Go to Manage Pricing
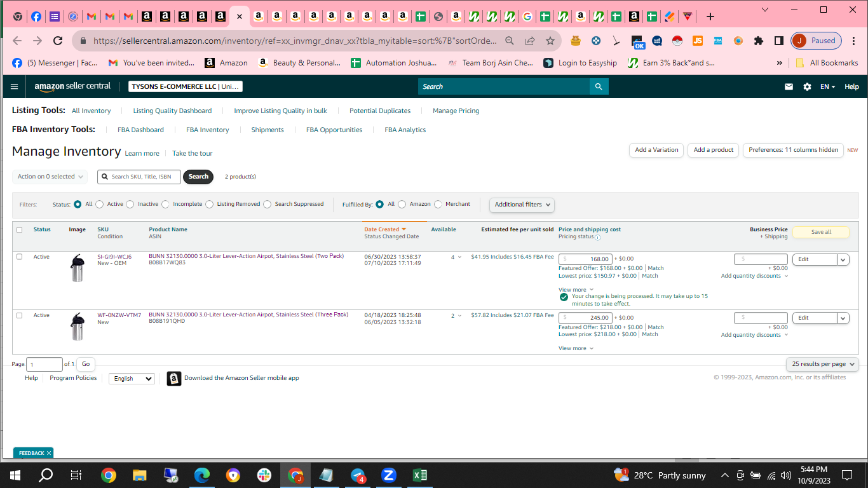Image resolution: width=868 pixels, height=488 pixels. click(x=456, y=111)
